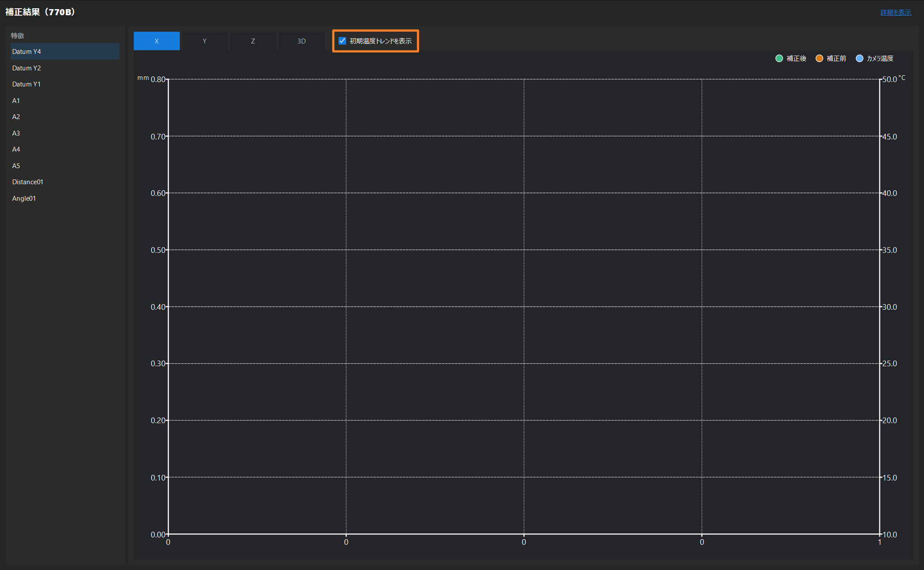Select the Angle01 feature
924x570 pixels.
click(65, 198)
